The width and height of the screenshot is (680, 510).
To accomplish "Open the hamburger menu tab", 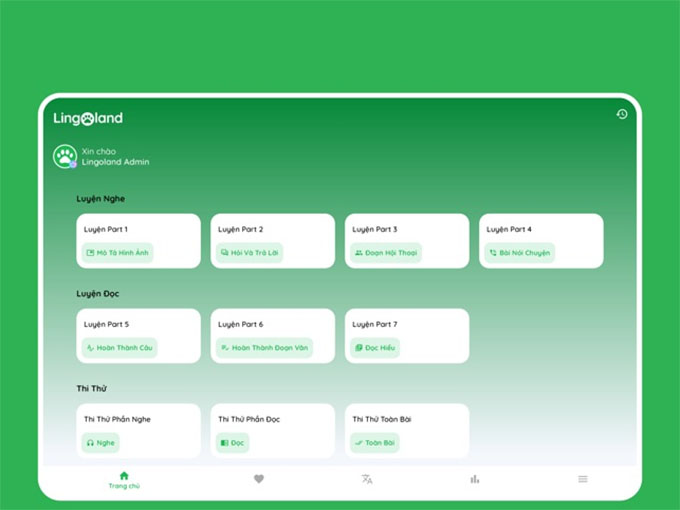I will coord(583,479).
